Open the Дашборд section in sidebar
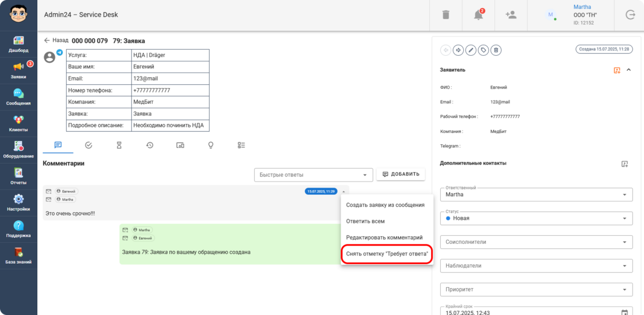Screen dimensions: 644x315 coord(19,44)
